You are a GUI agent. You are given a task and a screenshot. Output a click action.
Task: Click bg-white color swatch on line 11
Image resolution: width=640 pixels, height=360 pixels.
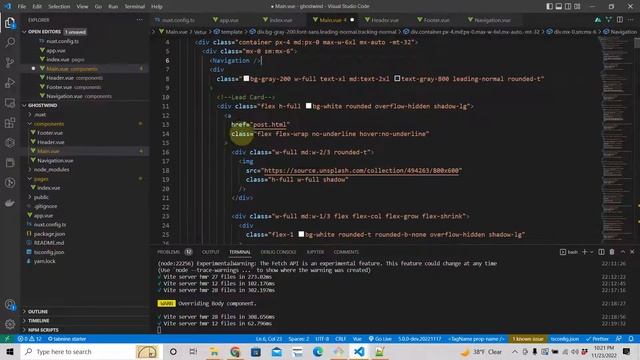click(309, 106)
